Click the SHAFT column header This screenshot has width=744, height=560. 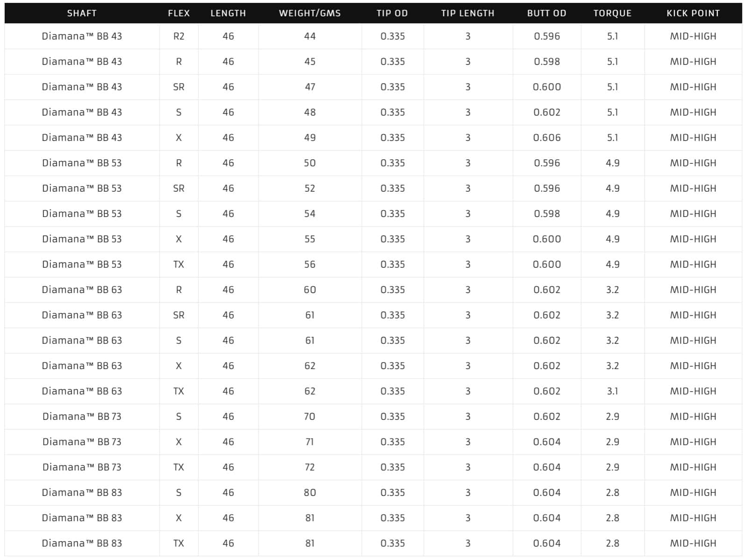click(82, 13)
